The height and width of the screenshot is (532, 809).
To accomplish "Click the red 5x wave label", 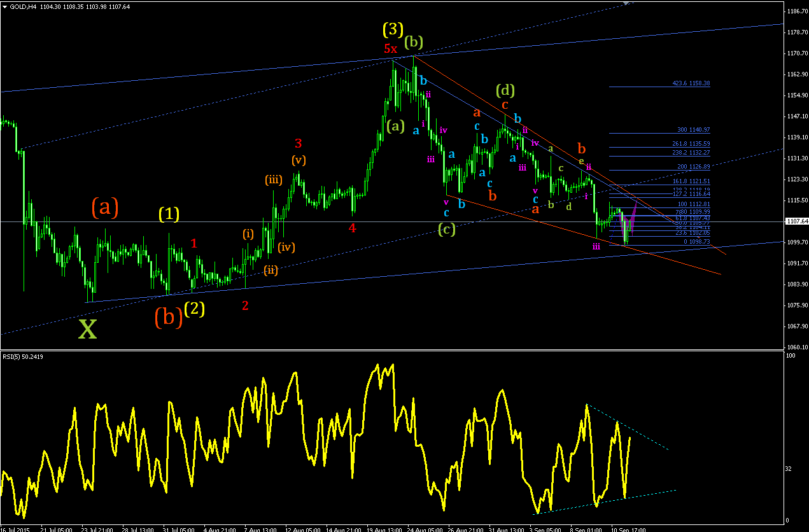I will click(x=390, y=49).
